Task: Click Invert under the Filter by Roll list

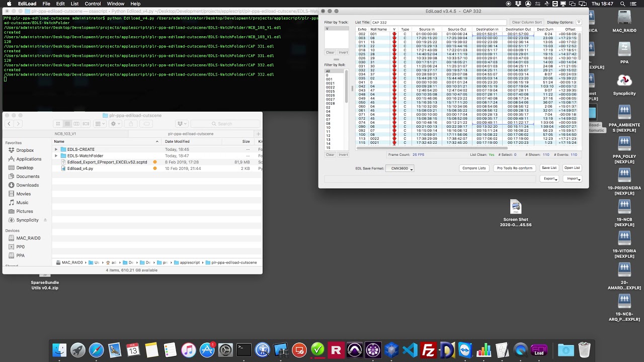Action: coord(343,154)
